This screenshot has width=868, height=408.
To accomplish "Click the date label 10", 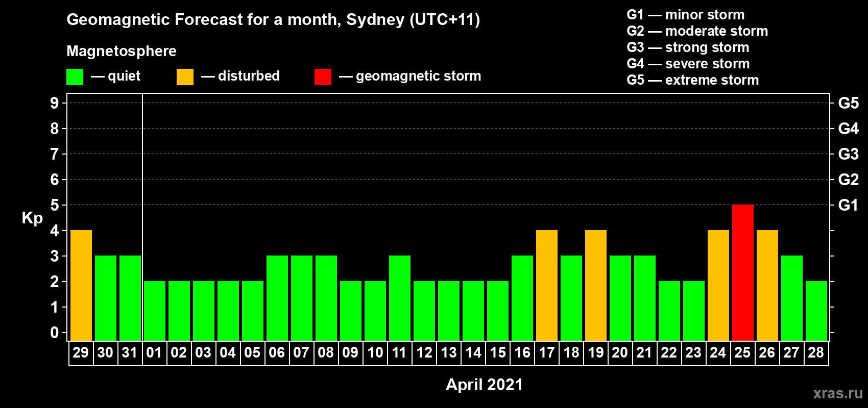I will tap(375, 352).
